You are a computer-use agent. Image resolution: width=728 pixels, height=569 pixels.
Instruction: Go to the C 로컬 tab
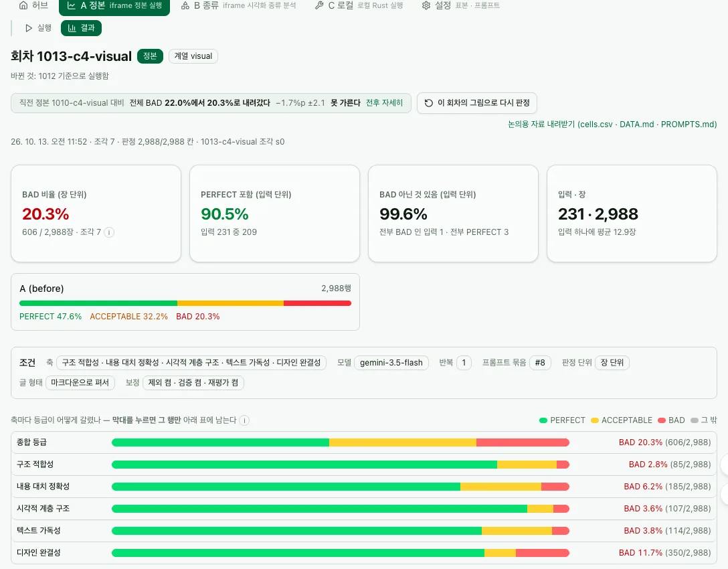click(x=359, y=5)
